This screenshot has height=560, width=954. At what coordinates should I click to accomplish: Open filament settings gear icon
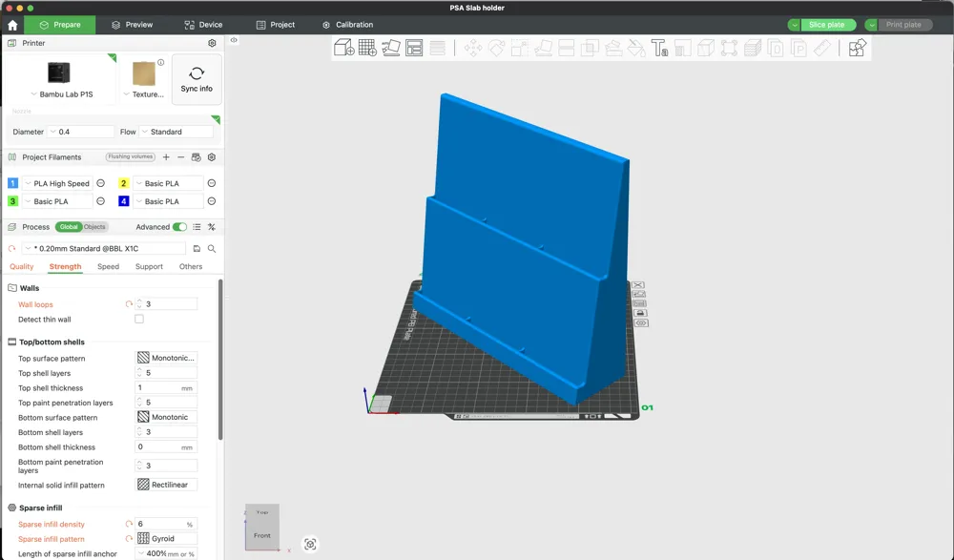point(212,157)
